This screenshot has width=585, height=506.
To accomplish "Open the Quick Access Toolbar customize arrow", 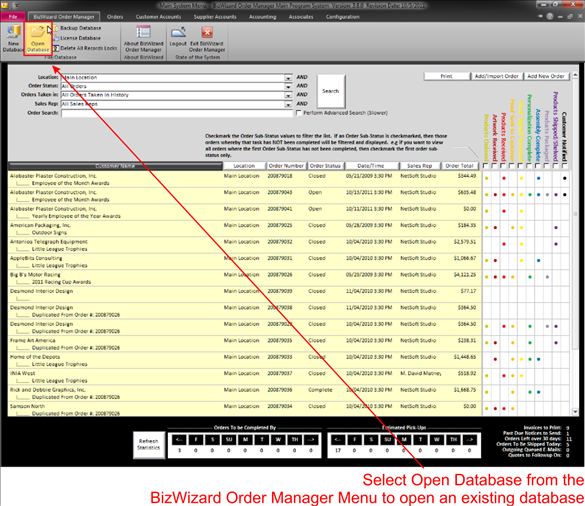I will (17, 6).
